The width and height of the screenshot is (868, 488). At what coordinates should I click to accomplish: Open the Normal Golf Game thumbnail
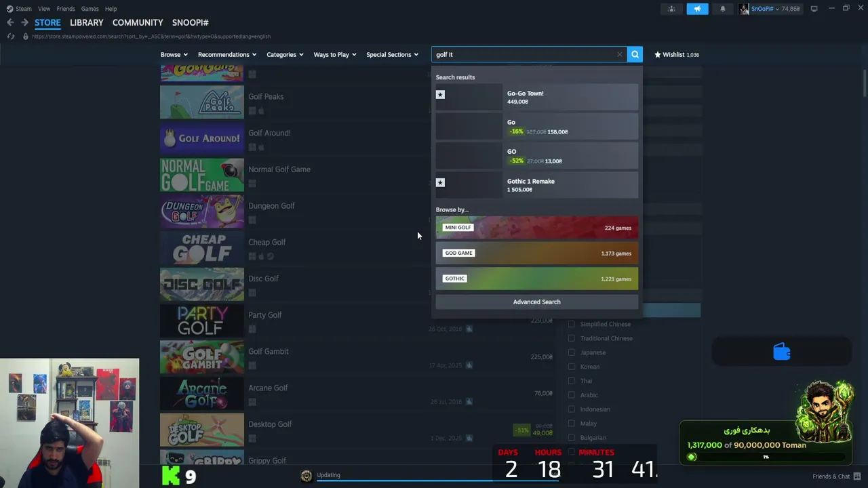click(202, 175)
